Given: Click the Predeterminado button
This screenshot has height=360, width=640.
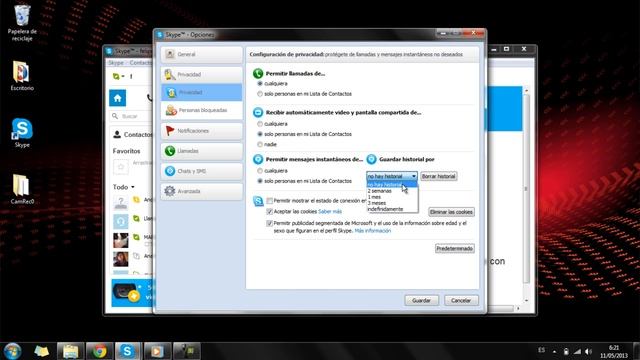Looking at the screenshot, I should click(x=454, y=248).
